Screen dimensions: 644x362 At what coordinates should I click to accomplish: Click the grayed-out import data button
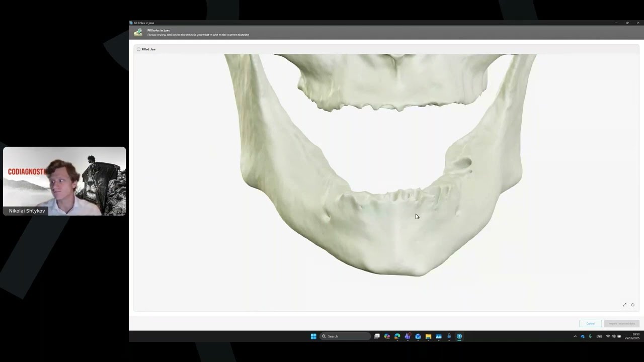point(622,323)
